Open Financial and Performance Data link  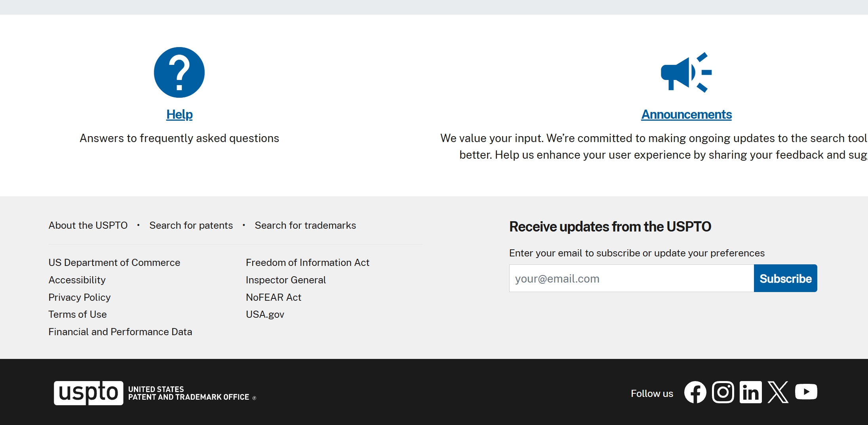(x=120, y=332)
